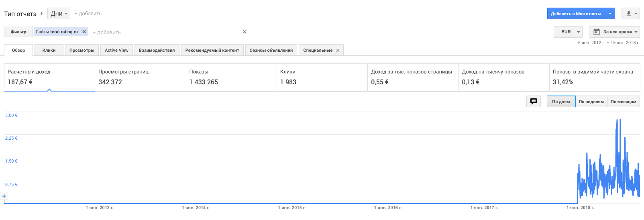Switch chart to По месяцам view
Viewport: 644px width, 220px height.
coord(623,102)
